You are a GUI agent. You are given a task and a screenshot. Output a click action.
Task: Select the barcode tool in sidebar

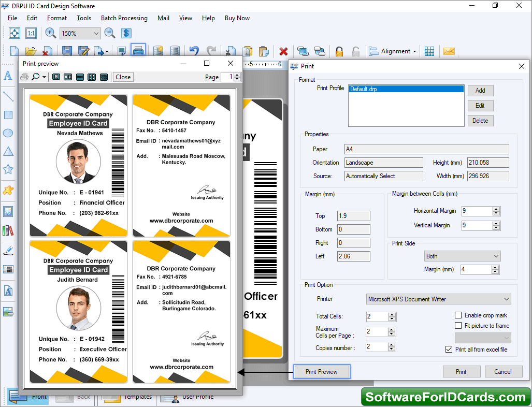(x=8, y=270)
